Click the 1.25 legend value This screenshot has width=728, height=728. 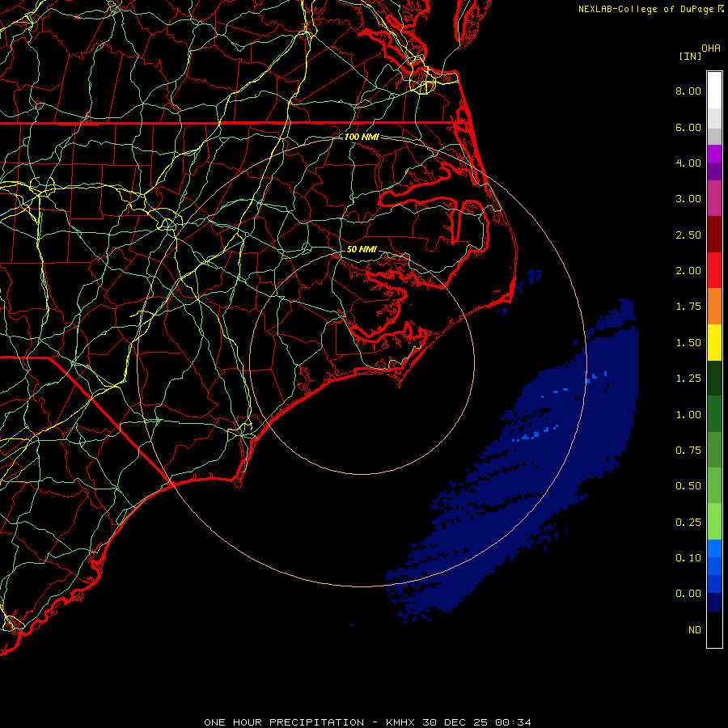click(x=688, y=379)
